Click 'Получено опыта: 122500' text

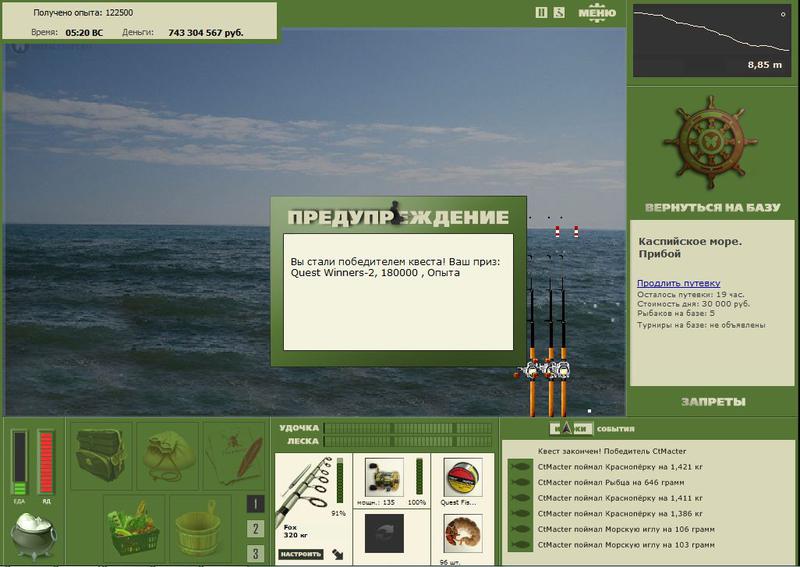tap(83, 12)
